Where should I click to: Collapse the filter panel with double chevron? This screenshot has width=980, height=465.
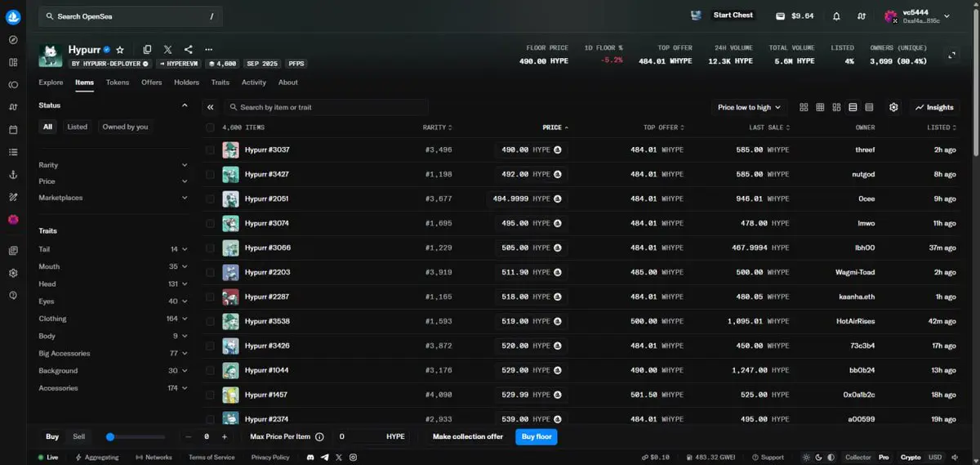click(x=210, y=107)
